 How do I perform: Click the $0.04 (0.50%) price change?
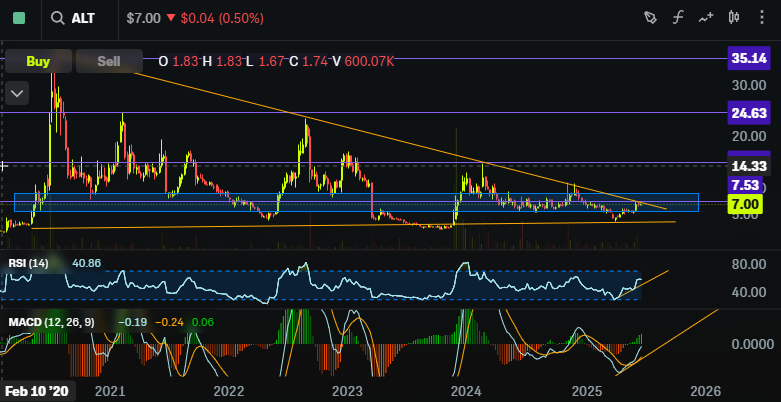222,18
